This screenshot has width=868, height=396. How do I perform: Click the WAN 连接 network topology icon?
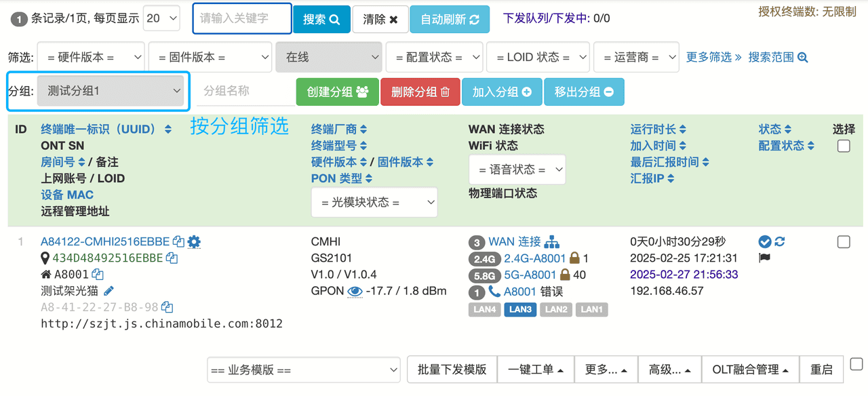[x=552, y=241]
